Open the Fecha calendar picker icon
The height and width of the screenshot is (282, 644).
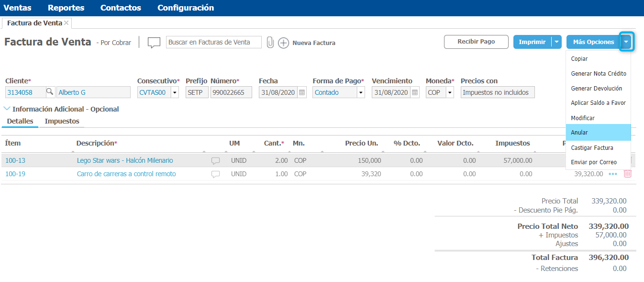[302, 92]
